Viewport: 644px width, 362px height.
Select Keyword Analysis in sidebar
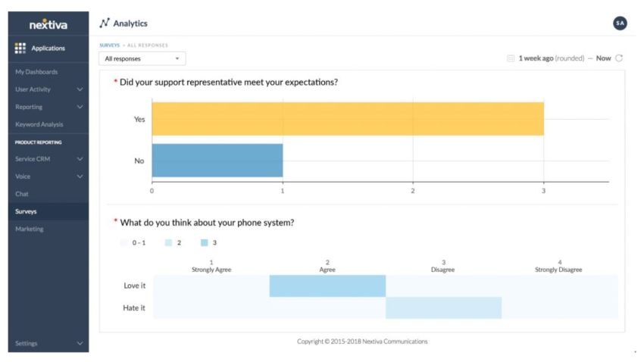[x=39, y=124]
